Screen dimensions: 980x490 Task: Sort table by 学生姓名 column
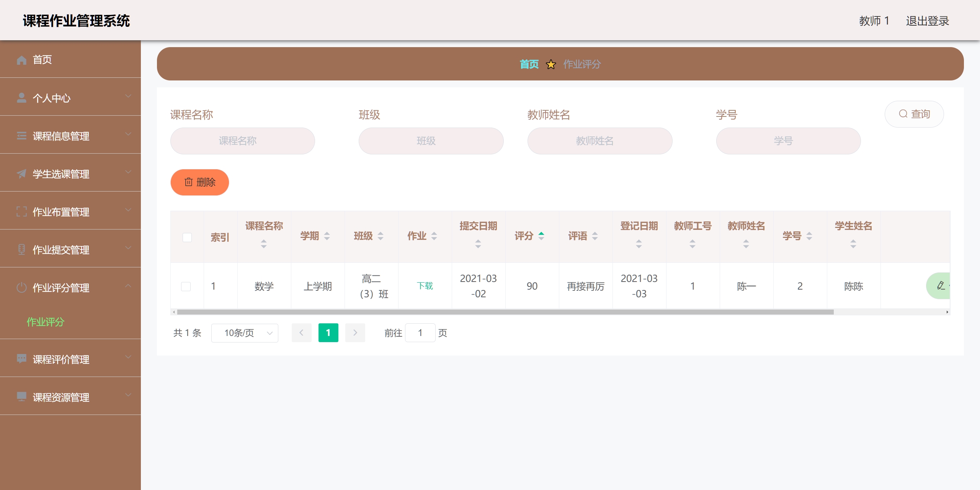(x=853, y=243)
